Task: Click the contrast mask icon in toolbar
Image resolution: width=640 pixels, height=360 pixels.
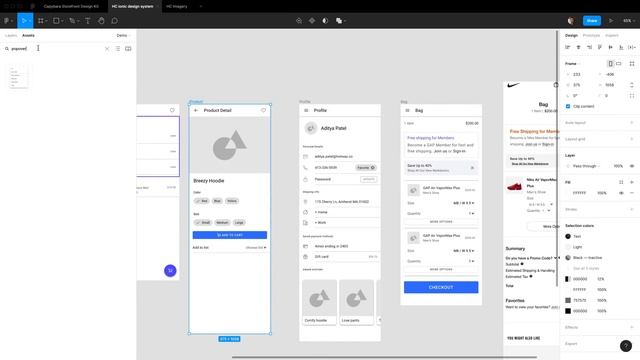Action: [x=325, y=21]
